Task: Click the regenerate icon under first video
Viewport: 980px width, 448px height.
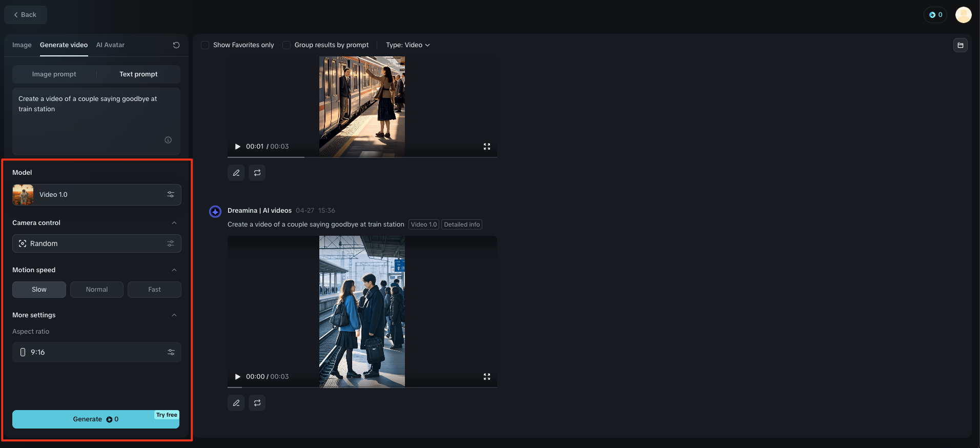Action: [257, 173]
